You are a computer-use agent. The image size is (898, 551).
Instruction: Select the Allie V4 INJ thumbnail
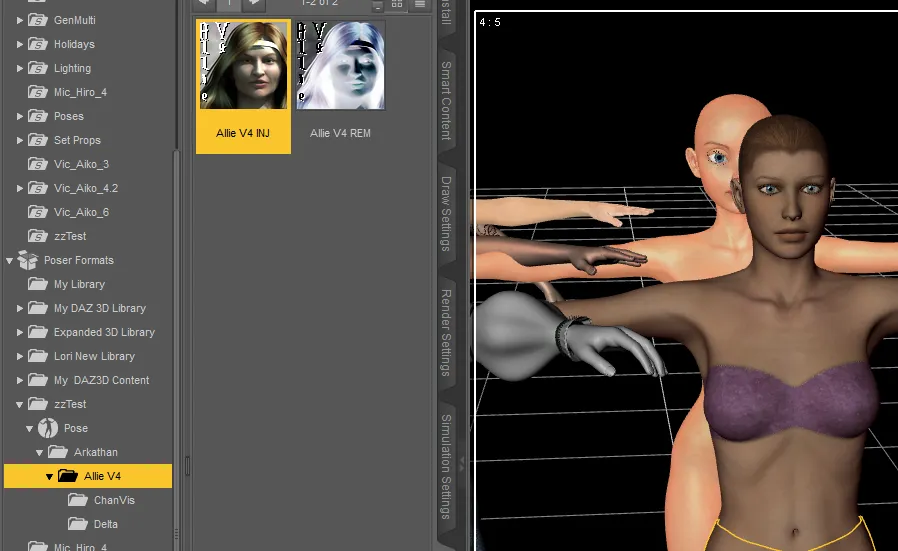(x=243, y=66)
